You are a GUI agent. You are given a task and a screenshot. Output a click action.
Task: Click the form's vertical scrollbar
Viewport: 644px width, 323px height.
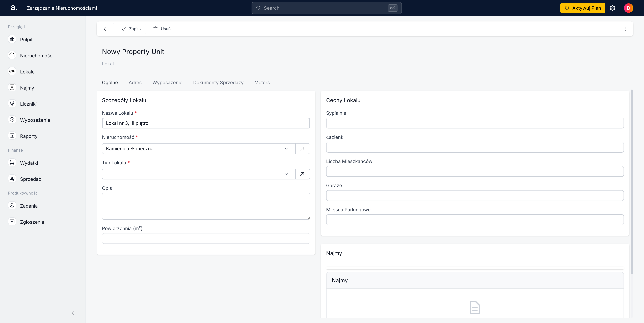tap(632, 182)
